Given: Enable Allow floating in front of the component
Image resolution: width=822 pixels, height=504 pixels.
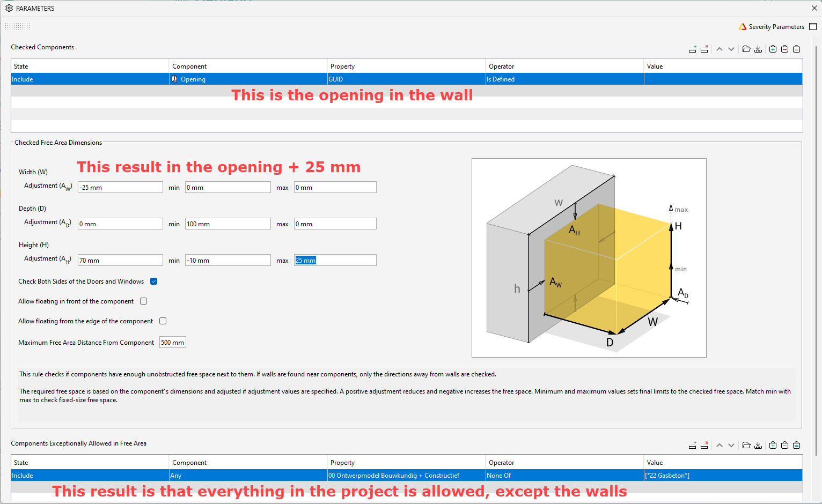Looking at the screenshot, I should (x=144, y=301).
